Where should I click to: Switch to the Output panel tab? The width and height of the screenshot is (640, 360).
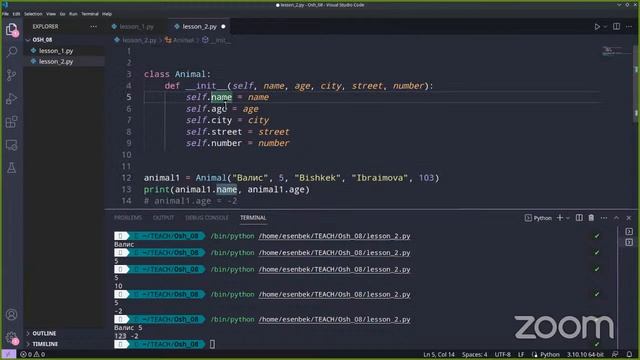[163, 218]
